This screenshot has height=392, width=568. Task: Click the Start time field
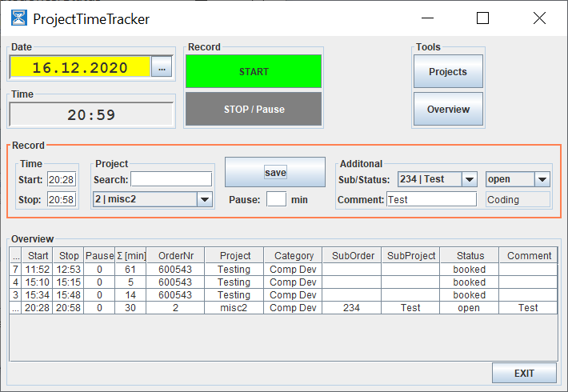61,179
